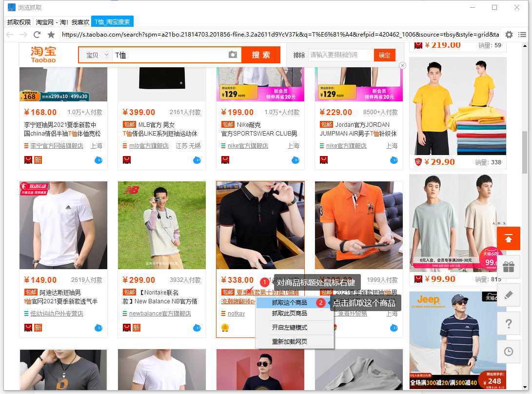This screenshot has height=394, width=532.
Task: Choose 重新加载网页 from context menu
Action: coord(290,342)
